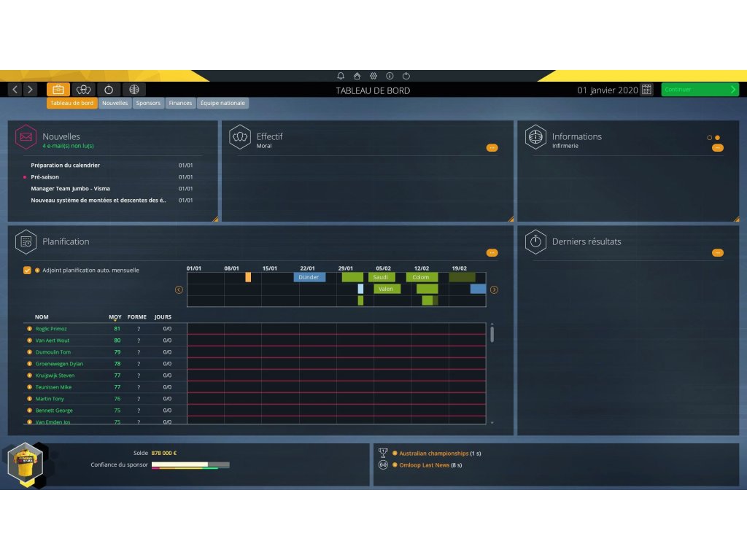
Task: Click the Confiance du sponsor bar
Action: [190, 464]
